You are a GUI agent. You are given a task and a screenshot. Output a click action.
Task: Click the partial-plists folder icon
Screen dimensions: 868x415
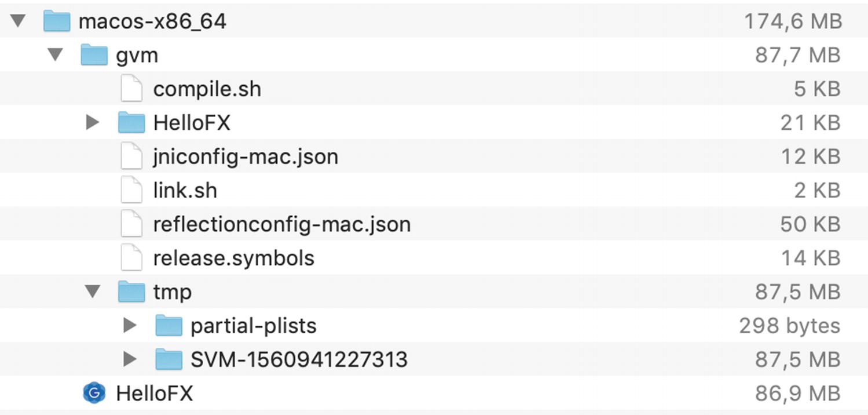click(x=169, y=325)
